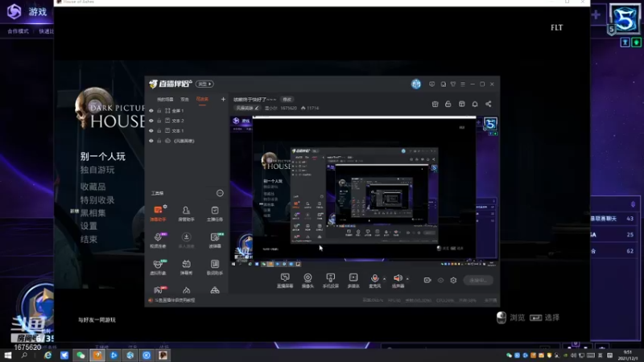Image resolution: width=644 pixels, height=362 pixels.
Task: Select 设置 in the game menu
Action: tap(89, 226)
